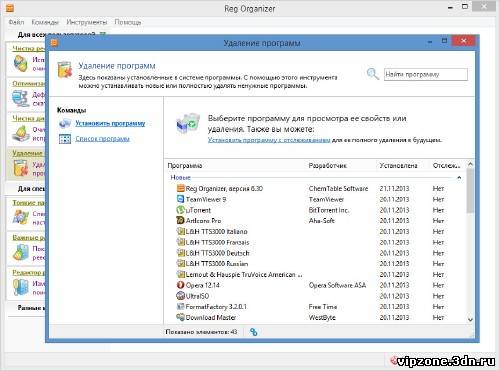The image size is (500, 371).
Task: Click the Установить программу link
Action: (x=110, y=123)
